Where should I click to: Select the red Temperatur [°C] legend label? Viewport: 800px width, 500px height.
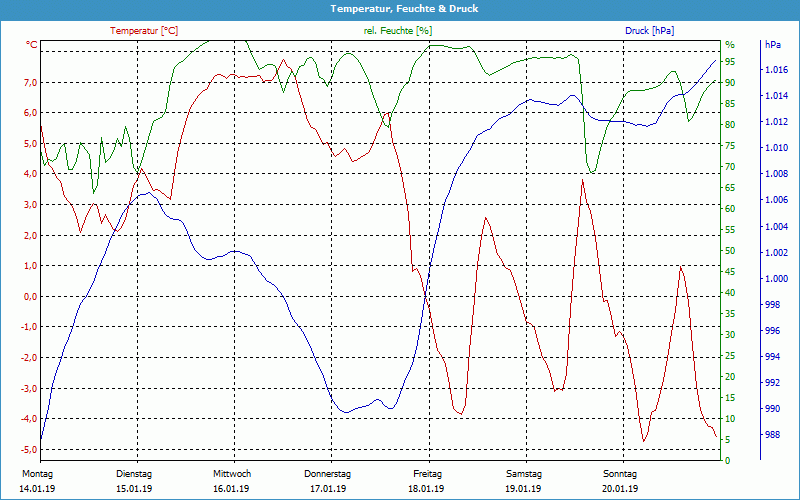click(144, 31)
